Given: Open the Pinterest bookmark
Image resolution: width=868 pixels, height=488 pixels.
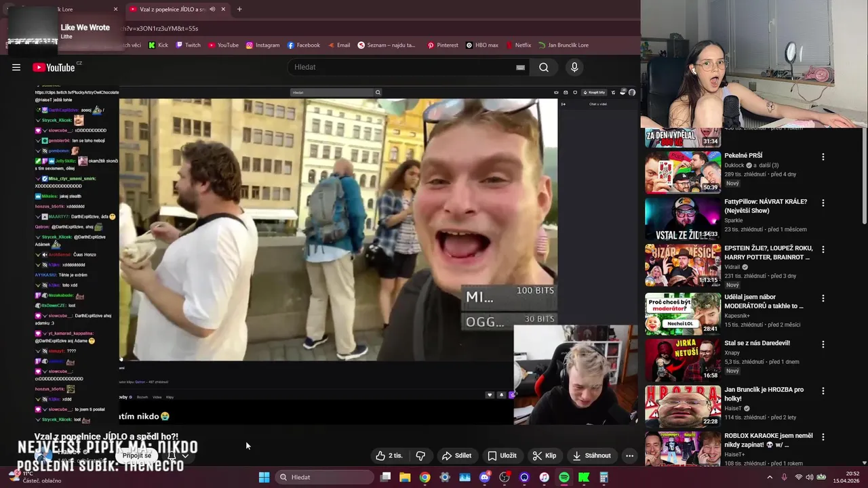Looking at the screenshot, I should pyautogui.click(x=442, y=45).
